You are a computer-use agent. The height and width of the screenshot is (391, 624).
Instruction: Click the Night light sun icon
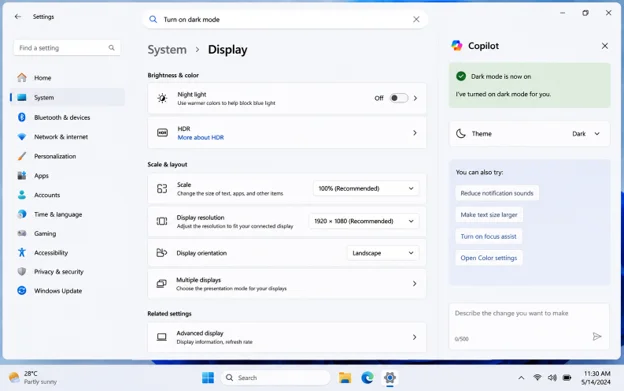coord(162,98)
